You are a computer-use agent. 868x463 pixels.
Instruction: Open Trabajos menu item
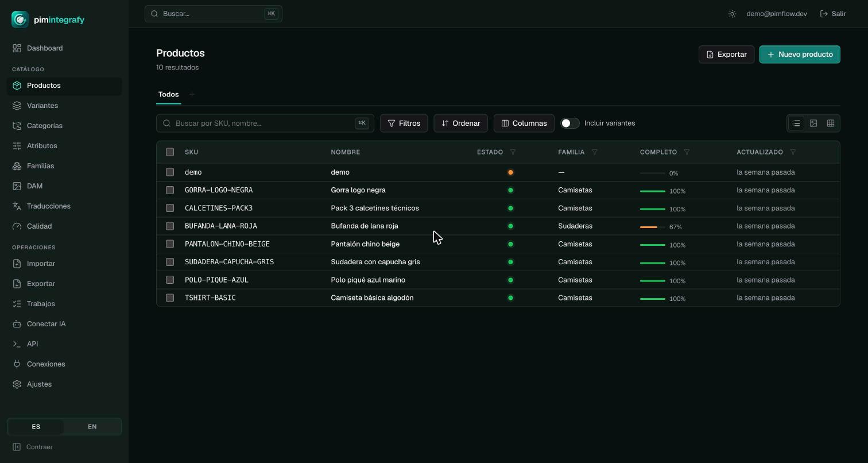pyautogui.click(x=64, y=304)
